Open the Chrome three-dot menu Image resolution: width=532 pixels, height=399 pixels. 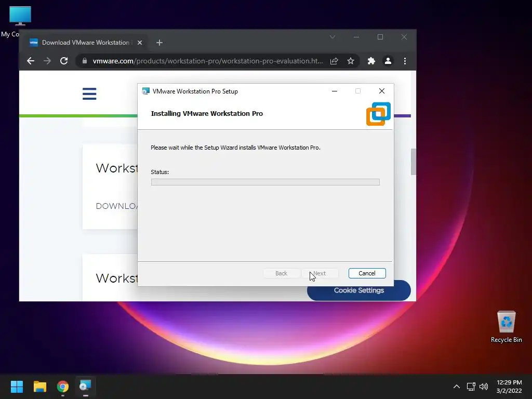405,61
